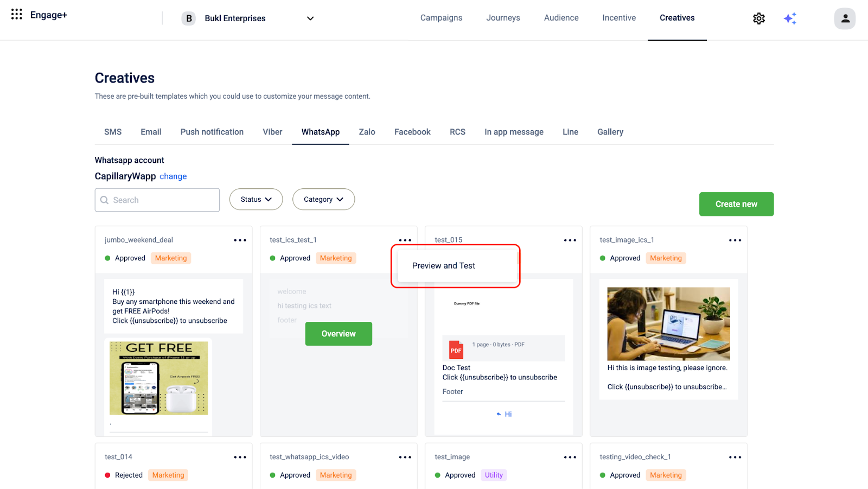Switch to the SMS tab

click(x=113, y=132)
